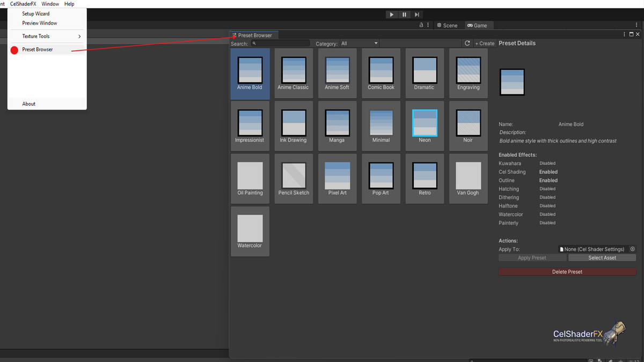
Task: Select the Manga preset
Action: [x=338, y=127]
